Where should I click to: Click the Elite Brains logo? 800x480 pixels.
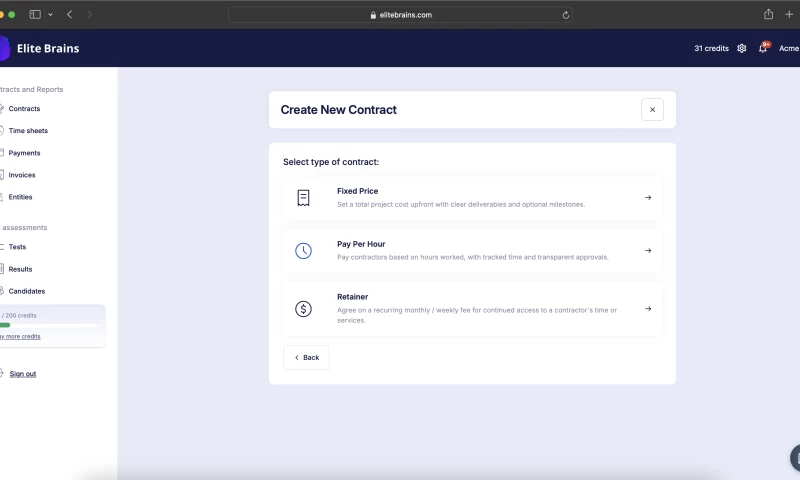[x=41, y=48]
